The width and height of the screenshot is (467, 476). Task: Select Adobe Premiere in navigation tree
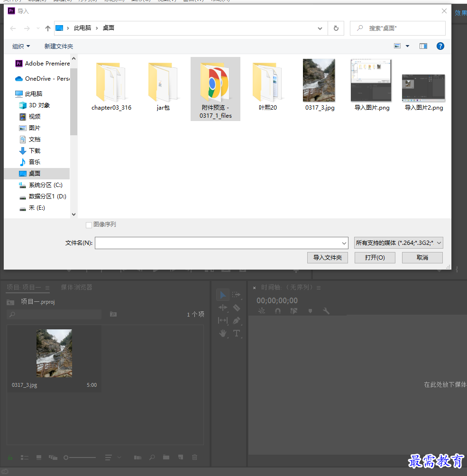[x=43, y=64]
